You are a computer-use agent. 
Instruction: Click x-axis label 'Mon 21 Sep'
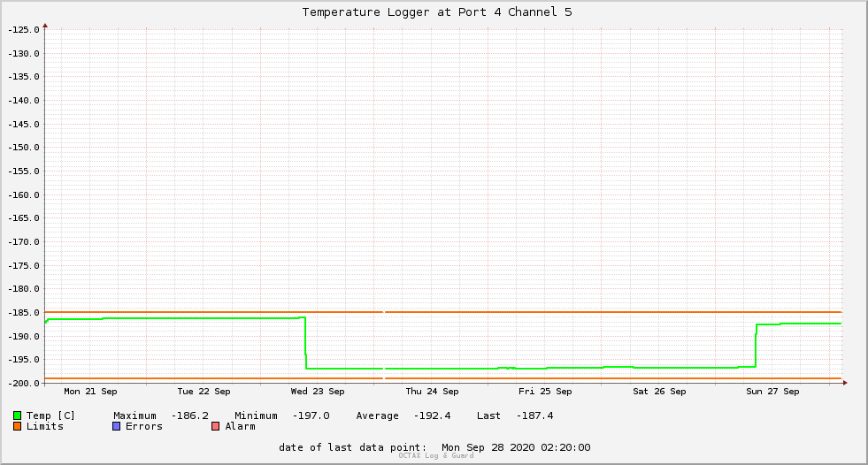click(x=91, y=392)
